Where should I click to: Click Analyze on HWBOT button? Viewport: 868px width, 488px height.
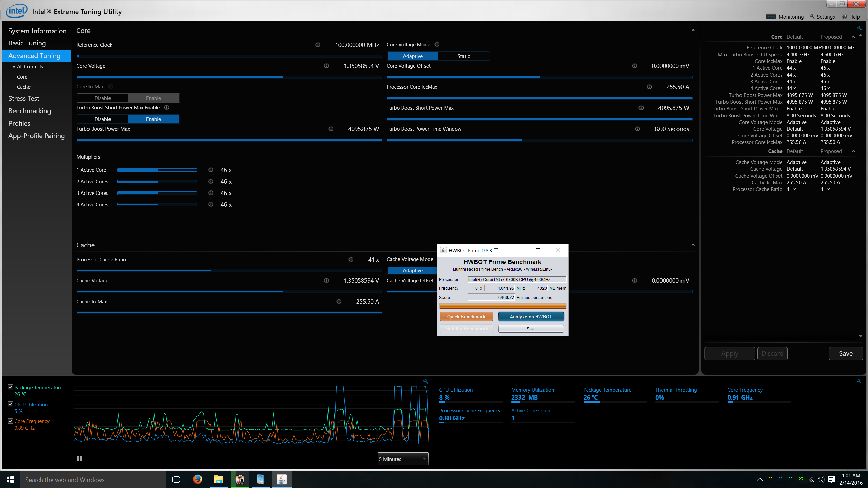point(531,317)
